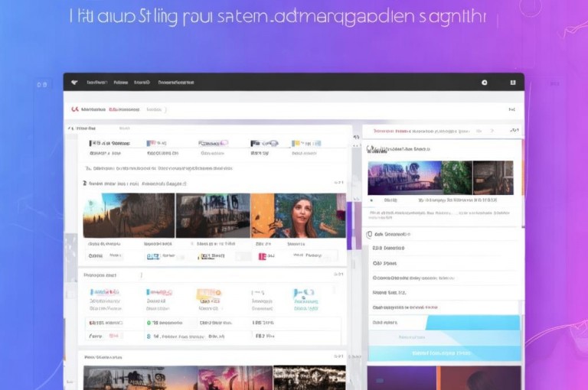Open the purple cityscape thumbnail in right panel
This screenshot has height=390, width=588.
tap(404, 177)
